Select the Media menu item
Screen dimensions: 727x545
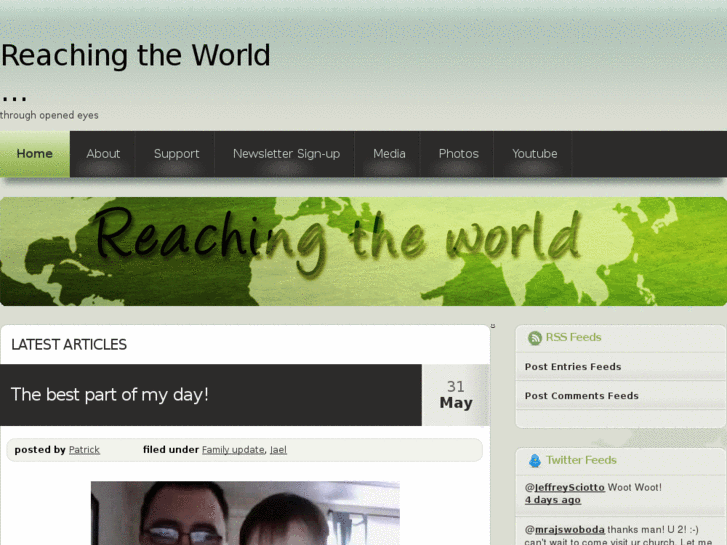pos(389,154)
